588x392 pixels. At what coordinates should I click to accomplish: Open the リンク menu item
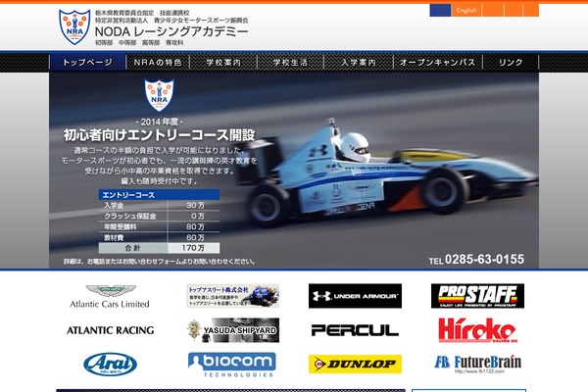[x=511, y=63]
